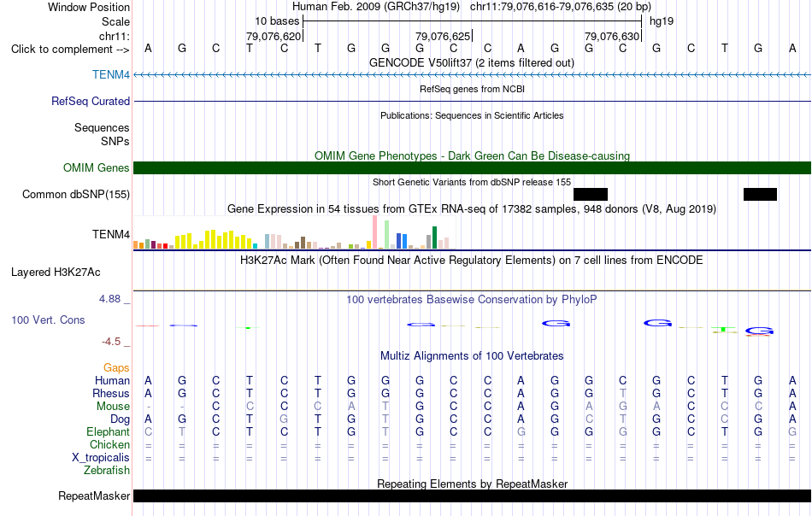Open the RefSeq Curated track label
Viewport: 812px width, 516px height.
click(x=90, y=101)
